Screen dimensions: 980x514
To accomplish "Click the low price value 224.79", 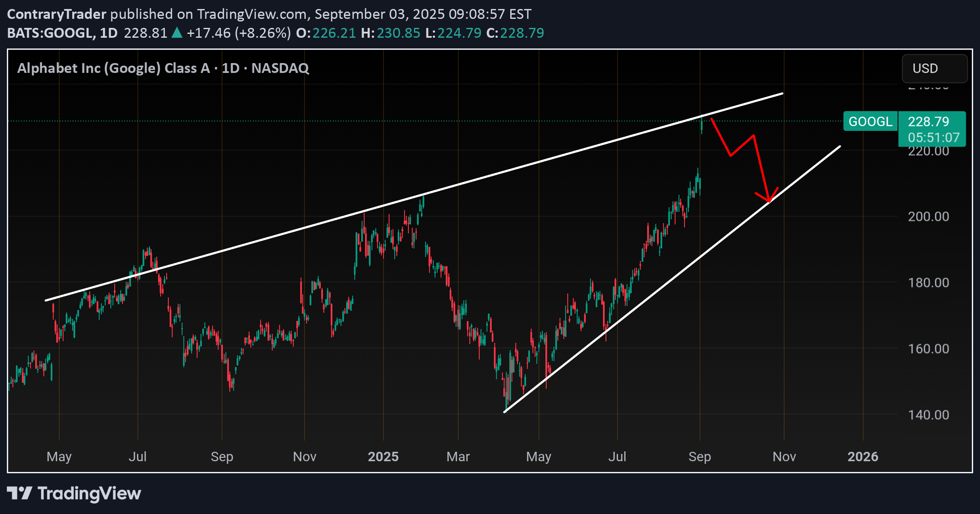I will [x=460, y=33].
